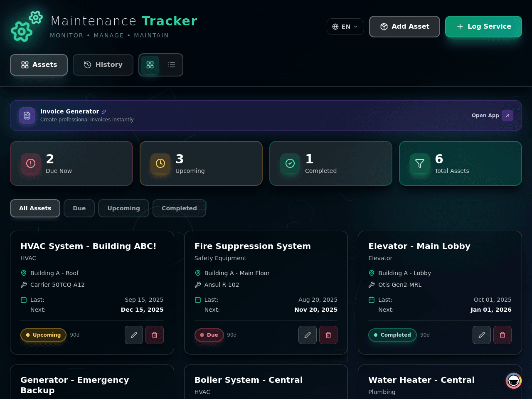This screenshot has width=532, height=399.
Task: Click the Dec 15, 2025 next date
Action: click(x=142, y=310)
